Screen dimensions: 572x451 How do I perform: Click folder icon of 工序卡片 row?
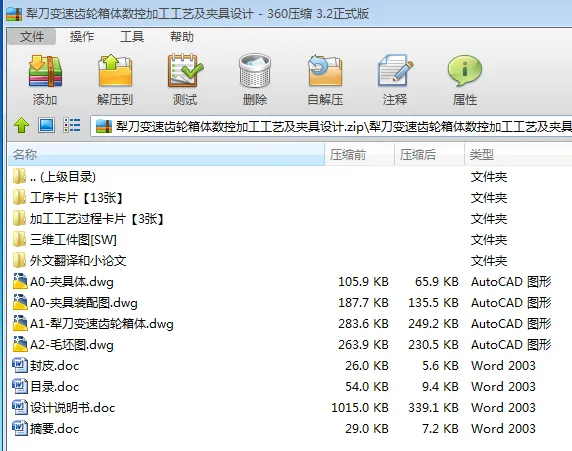pyautogui.click(x=19, y=197)
